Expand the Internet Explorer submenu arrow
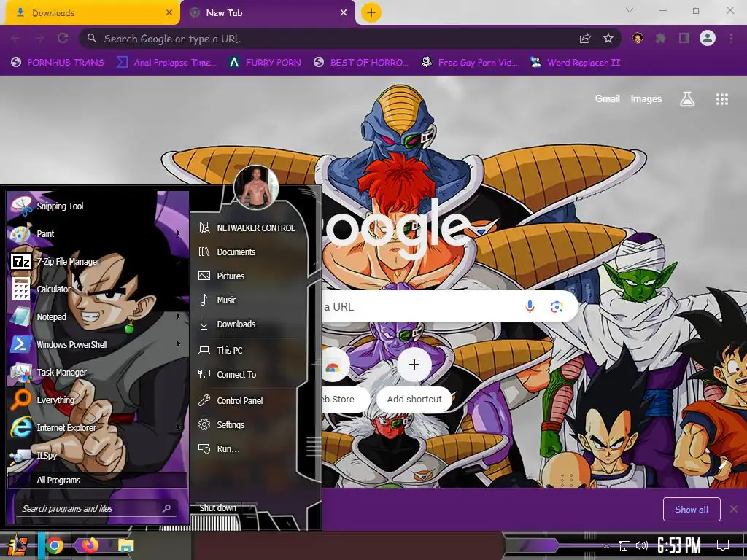 tap(179, 427)
